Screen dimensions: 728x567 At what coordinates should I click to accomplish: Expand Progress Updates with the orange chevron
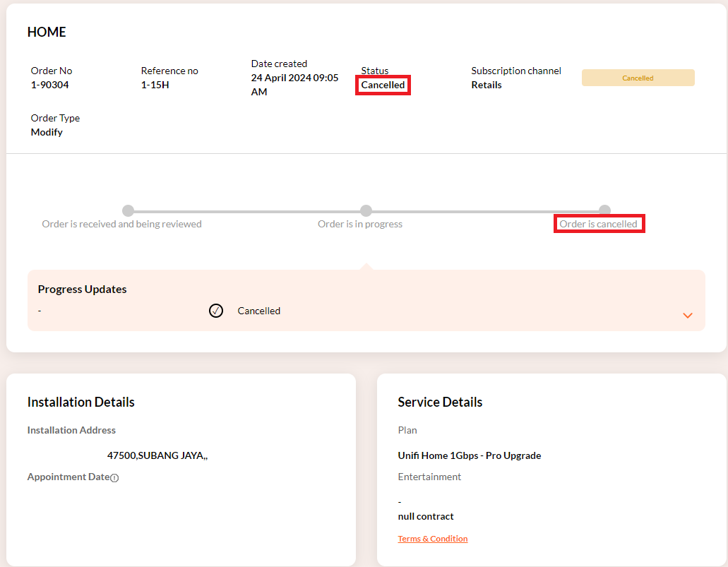pyautogui.click(x=687, y=315)
